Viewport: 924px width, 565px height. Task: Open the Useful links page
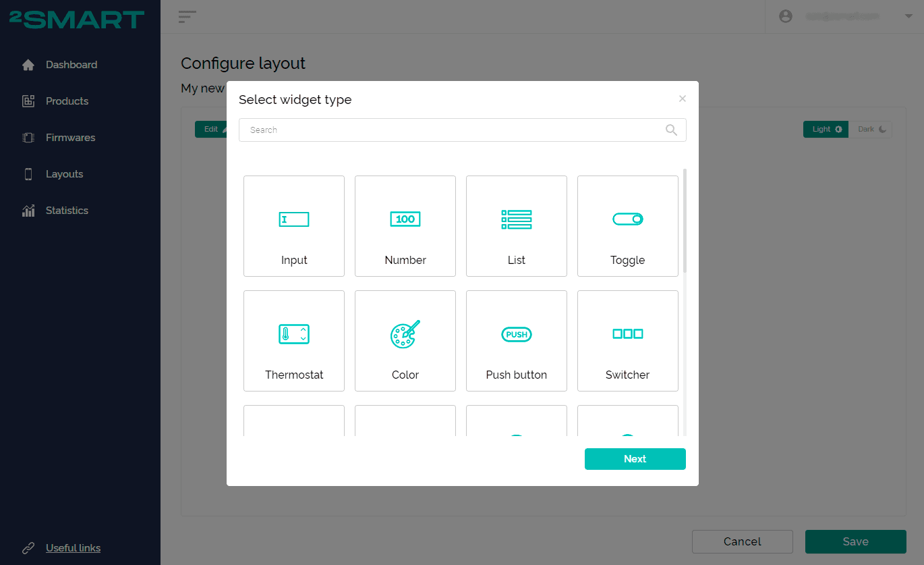coord(73,547)
